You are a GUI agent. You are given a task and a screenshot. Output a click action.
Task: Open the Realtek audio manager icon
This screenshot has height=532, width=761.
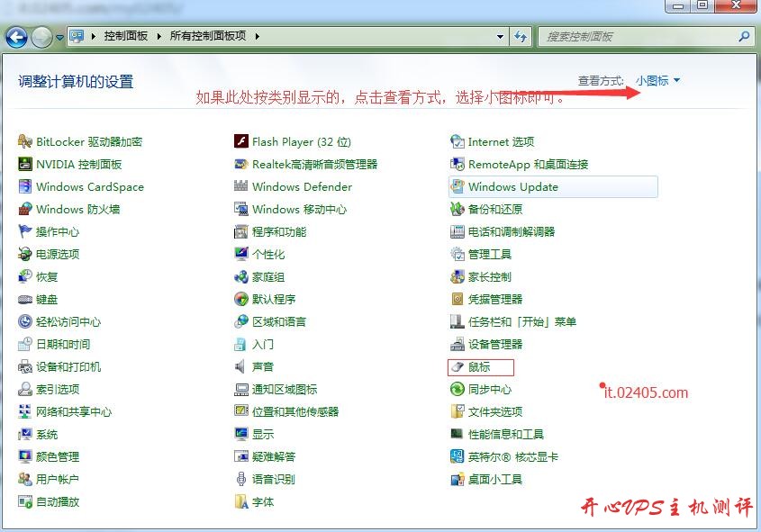(x=241, y=164)
